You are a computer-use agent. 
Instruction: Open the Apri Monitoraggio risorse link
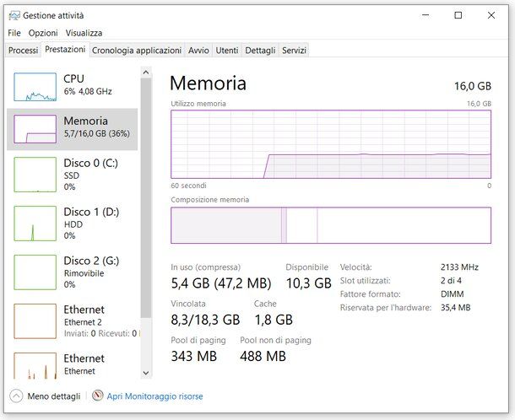154,396
